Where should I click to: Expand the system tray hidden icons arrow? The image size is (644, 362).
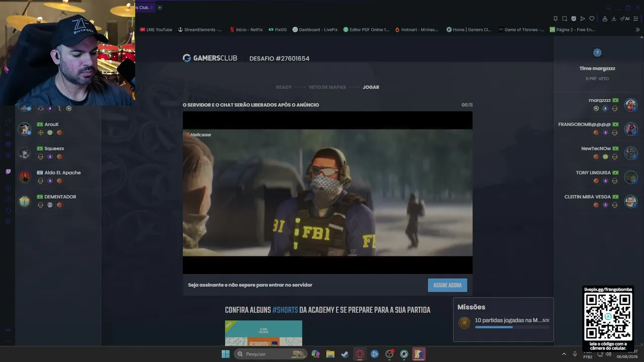point(564,354)
